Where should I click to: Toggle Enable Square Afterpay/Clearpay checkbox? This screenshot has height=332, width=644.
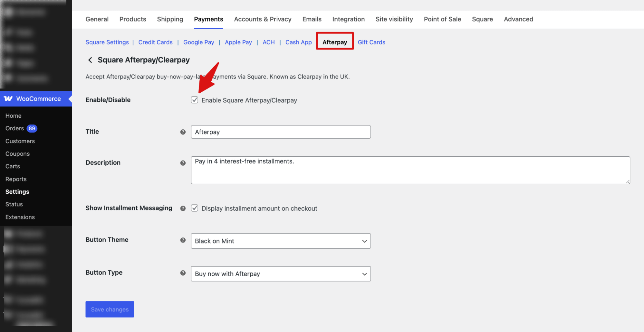pos(195,100)
